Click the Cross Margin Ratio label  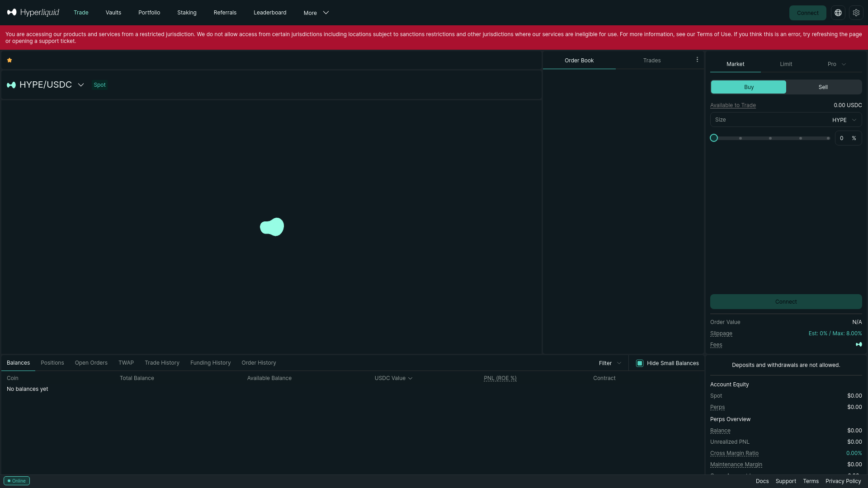tap(734, 453)
